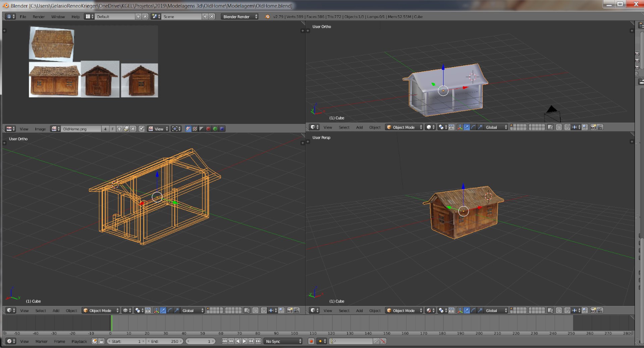Open wireframe shading selector in bottom-left viewport
Viewport: 644px width, 348px height.
click(x=127, y=311)
